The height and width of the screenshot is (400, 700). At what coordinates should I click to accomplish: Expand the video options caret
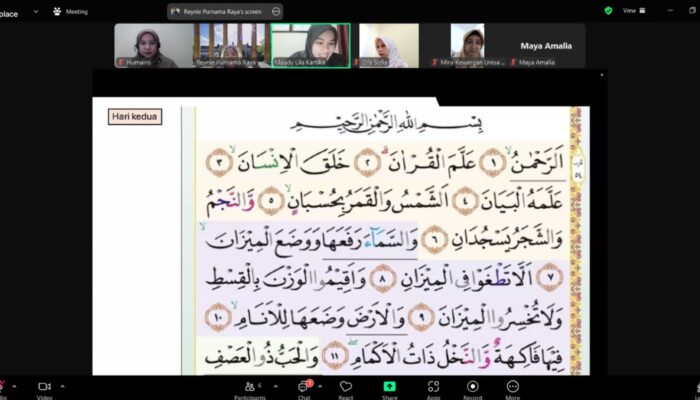click(x=62, y=386)
